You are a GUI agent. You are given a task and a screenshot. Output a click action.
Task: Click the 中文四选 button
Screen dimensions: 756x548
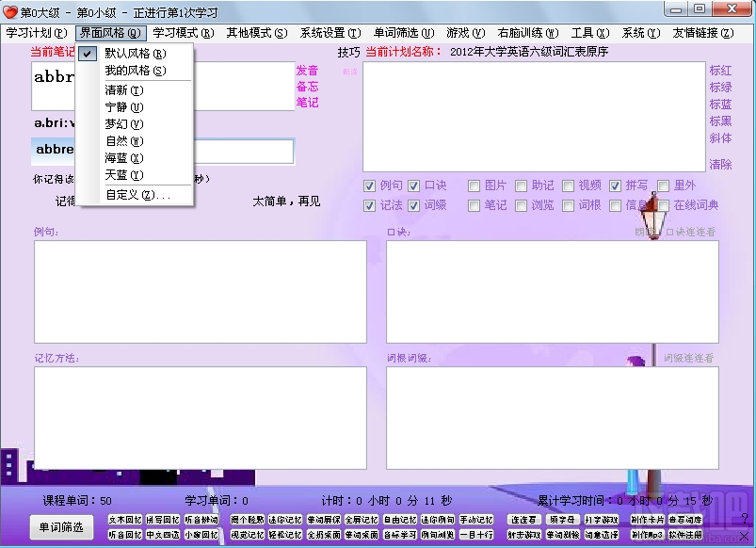[163, 535]
